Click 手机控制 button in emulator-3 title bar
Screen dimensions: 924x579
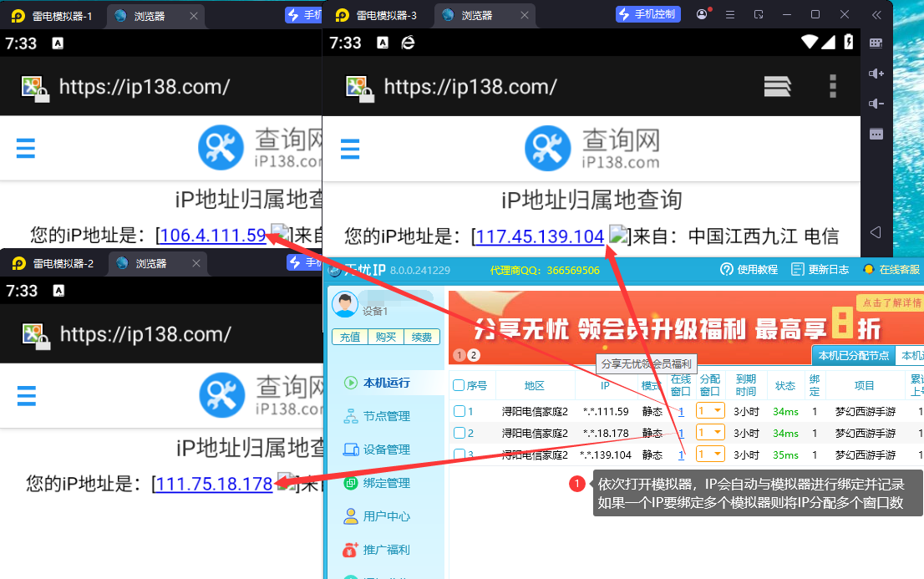pos(648,14)
